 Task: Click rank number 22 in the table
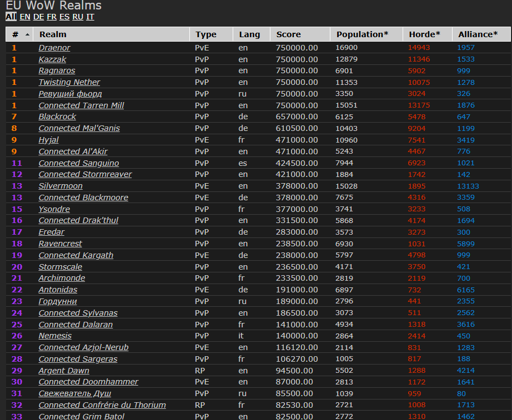click(17, 290)
